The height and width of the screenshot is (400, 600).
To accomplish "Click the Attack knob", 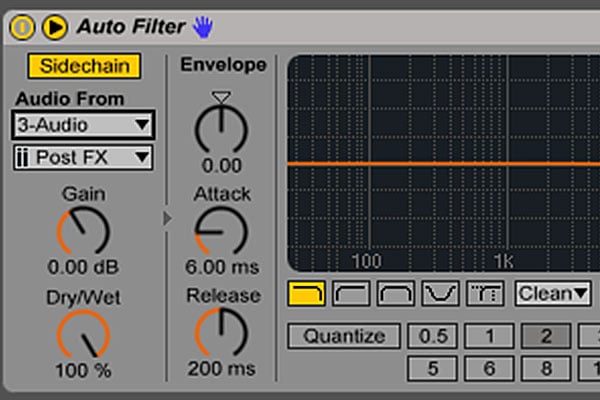I will click(x=219, y=232).
